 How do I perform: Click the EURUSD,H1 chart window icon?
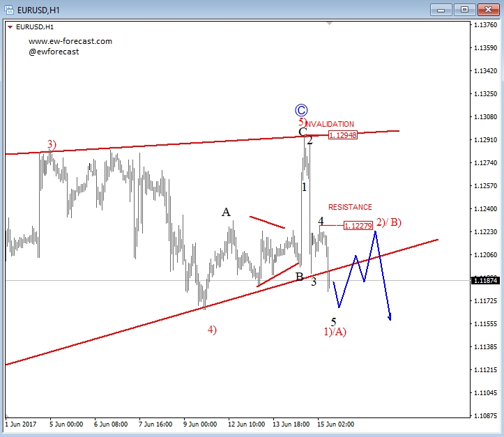[x=9, y=10]
